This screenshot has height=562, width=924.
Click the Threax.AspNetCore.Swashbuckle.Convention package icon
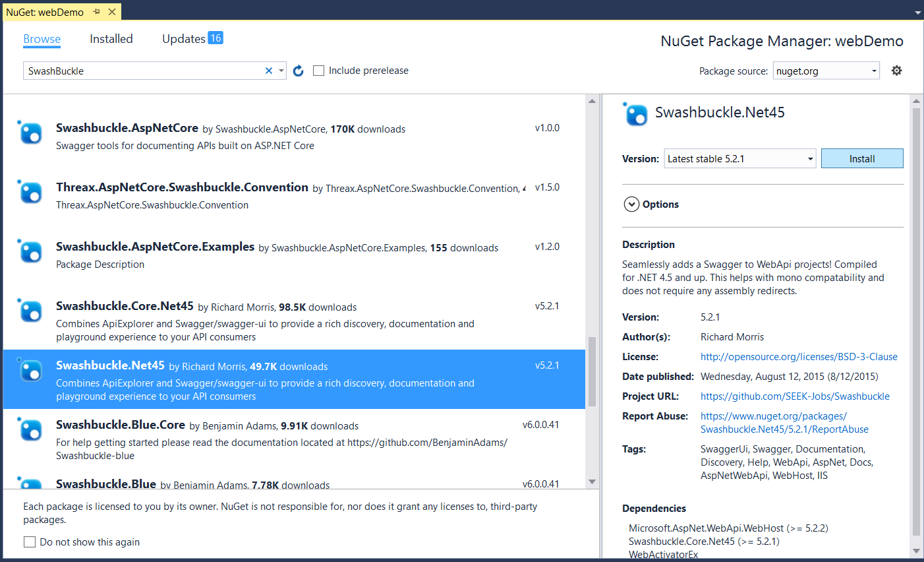coord(30,192)
